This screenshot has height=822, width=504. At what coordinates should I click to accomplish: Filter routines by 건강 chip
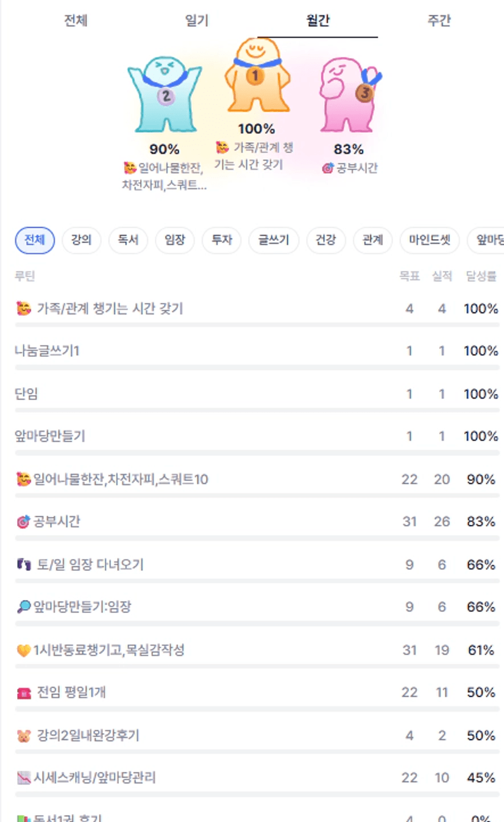pos(325,240)
